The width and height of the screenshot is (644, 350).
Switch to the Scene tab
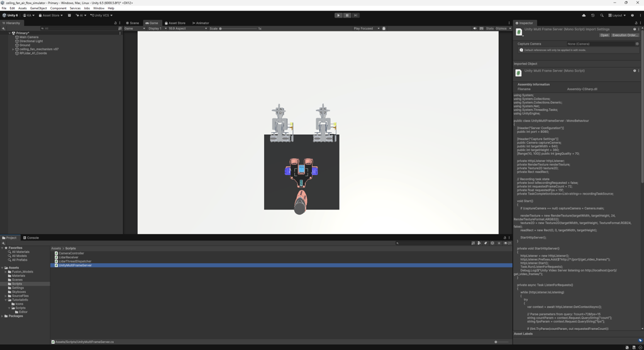pyautogui.click(x=133, y=23)
